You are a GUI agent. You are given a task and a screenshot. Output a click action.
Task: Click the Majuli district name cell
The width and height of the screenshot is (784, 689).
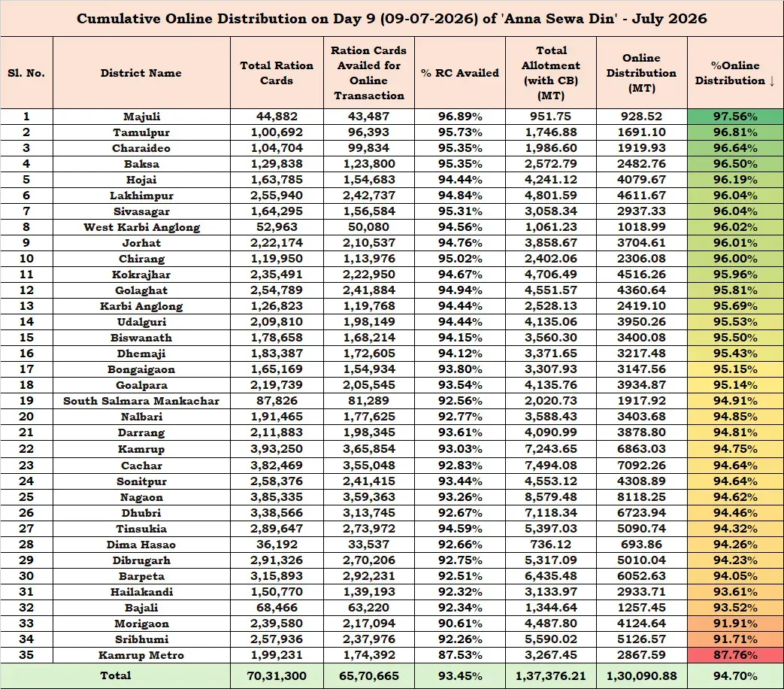141,117
